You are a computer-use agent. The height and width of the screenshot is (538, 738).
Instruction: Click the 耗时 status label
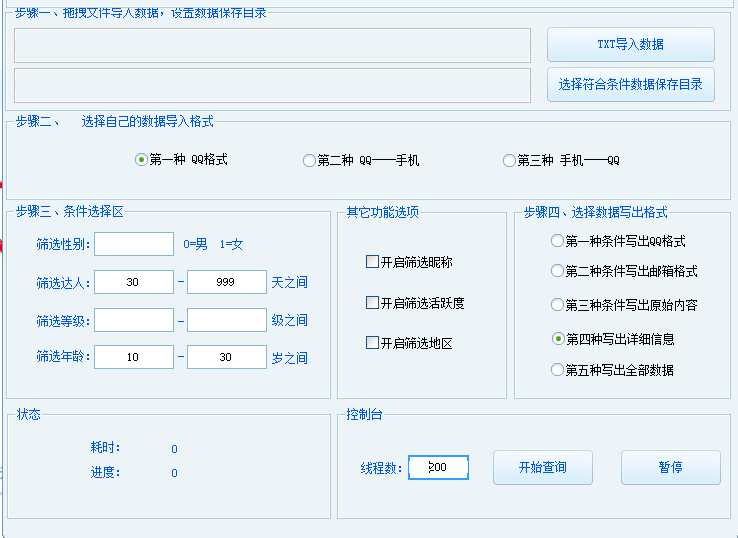105,447
